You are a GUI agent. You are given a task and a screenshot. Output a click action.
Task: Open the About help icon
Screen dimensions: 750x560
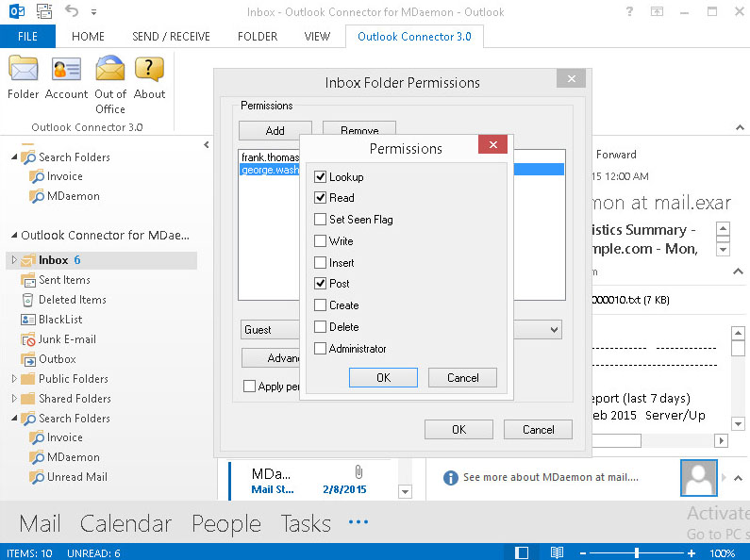coord(149,72)
